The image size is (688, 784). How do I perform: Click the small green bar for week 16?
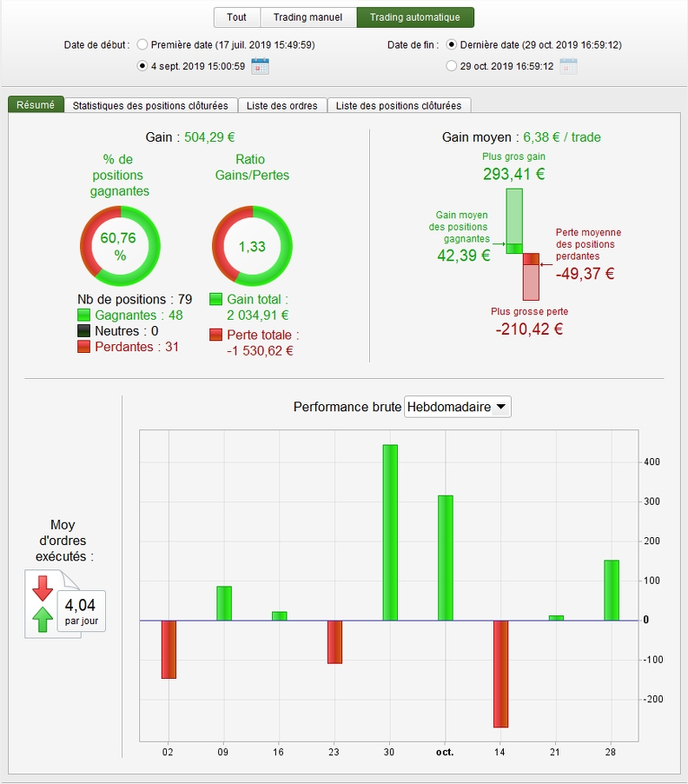pyautogui.click(x=280, y=616)
